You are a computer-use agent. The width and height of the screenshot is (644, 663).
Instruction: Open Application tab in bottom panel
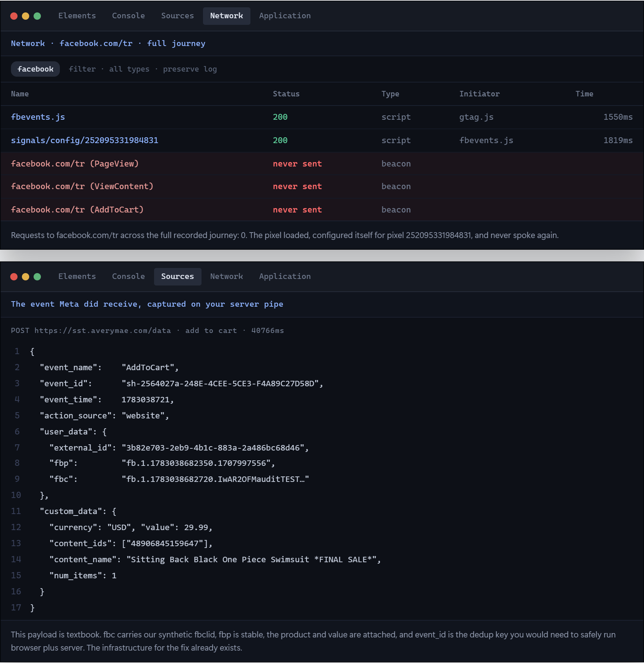[285, 276]
